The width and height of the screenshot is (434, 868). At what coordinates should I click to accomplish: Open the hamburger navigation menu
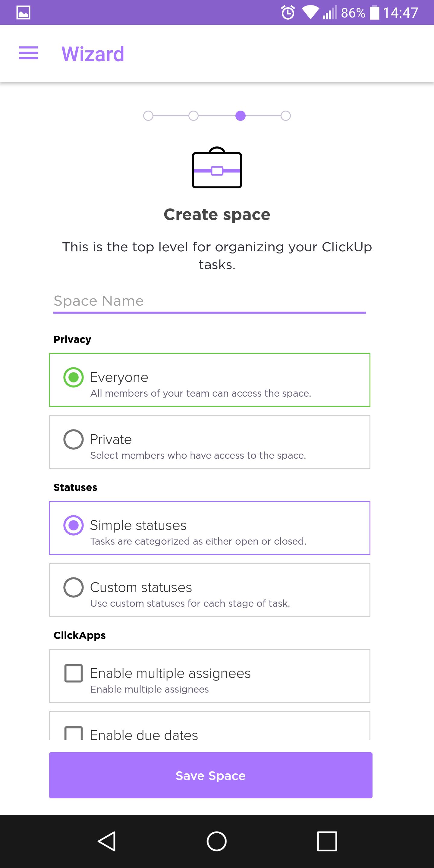pyautogui.click(x=29, y=53)
